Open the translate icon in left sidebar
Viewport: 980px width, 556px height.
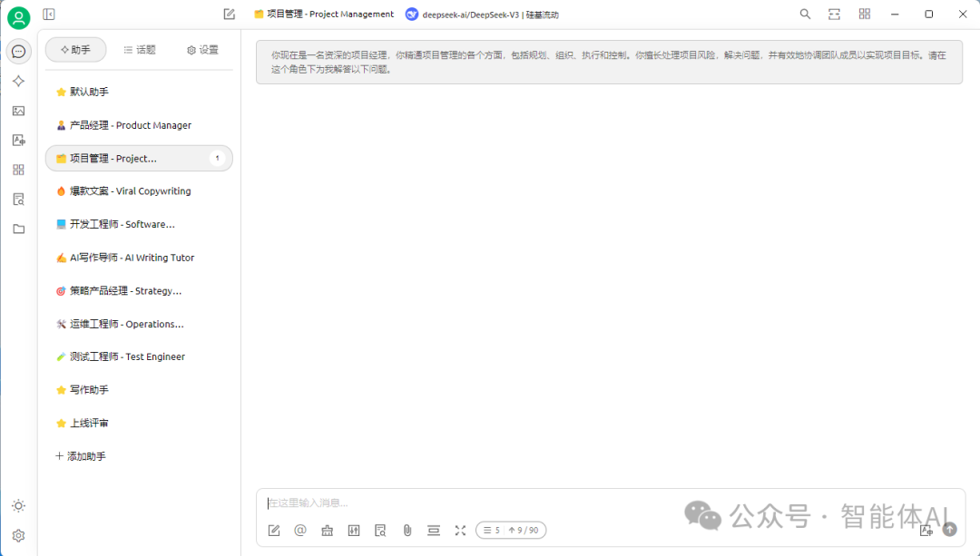click(19, 140)
